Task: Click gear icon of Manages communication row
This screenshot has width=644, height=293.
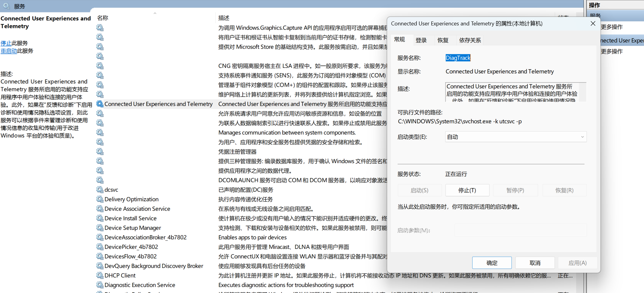Action: pyautogui.click(x=100, y=132)
